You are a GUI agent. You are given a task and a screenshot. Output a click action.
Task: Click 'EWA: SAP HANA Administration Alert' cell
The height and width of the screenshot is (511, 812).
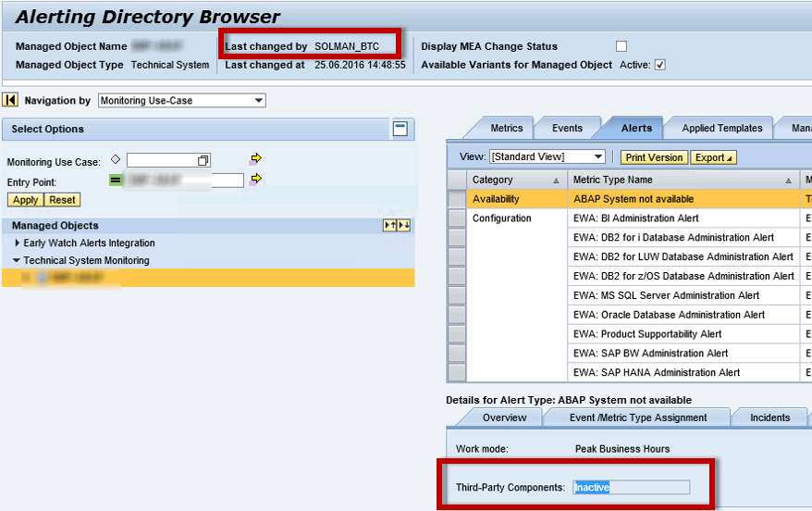(683, 372)
